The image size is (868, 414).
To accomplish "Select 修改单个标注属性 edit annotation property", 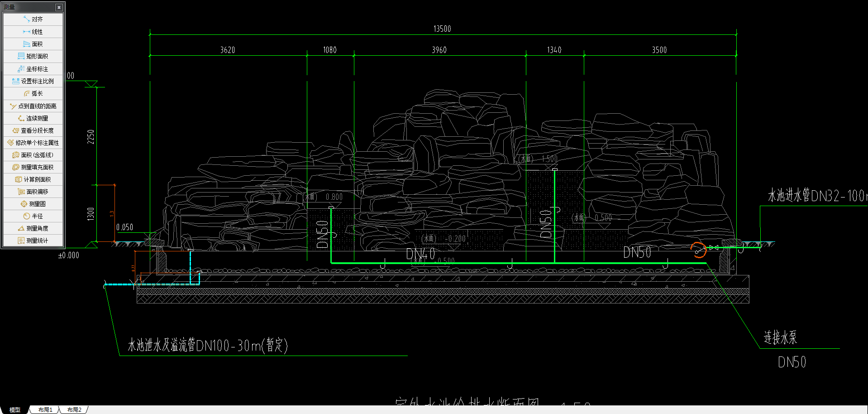I will [33, 143].
